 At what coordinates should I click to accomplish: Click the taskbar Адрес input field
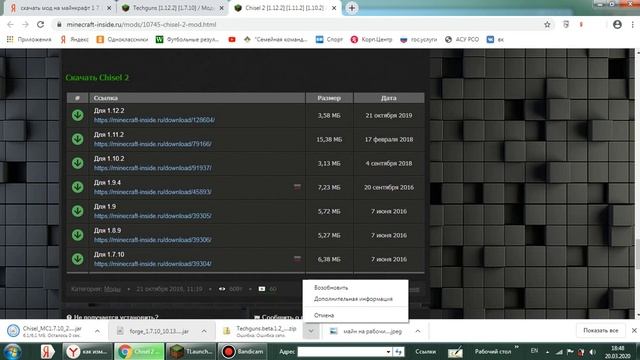point(341,351)
